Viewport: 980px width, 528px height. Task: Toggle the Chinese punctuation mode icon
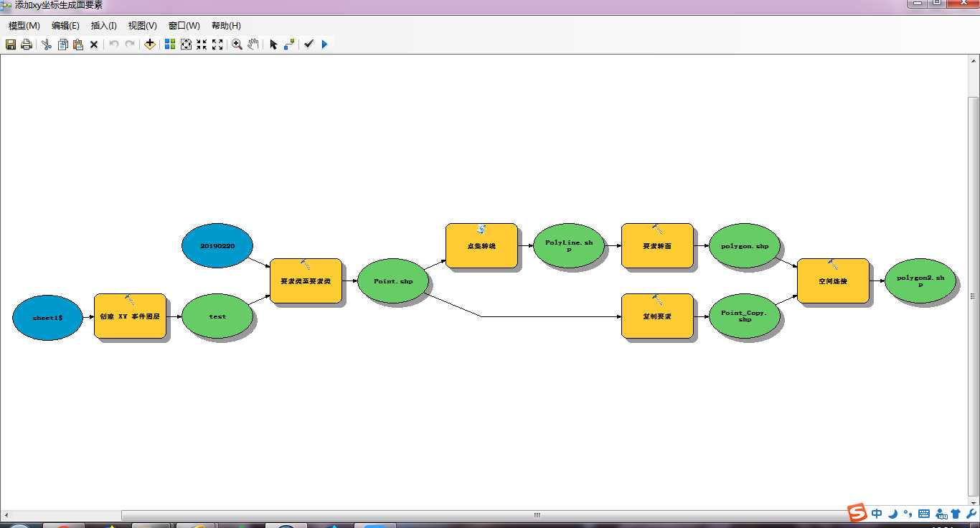pyautogui.click(x=908, y=514)
